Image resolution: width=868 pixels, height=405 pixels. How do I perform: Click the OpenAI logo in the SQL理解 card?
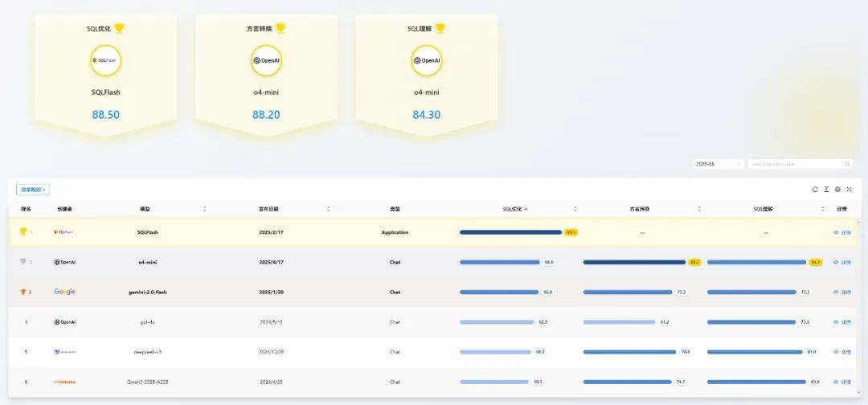point(426,60)
